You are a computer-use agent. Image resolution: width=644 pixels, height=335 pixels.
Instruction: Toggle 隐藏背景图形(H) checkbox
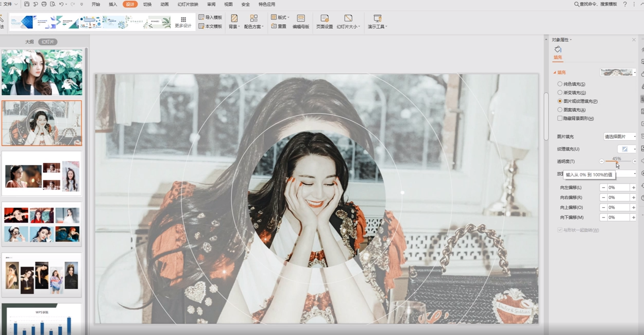click(560, 119)
